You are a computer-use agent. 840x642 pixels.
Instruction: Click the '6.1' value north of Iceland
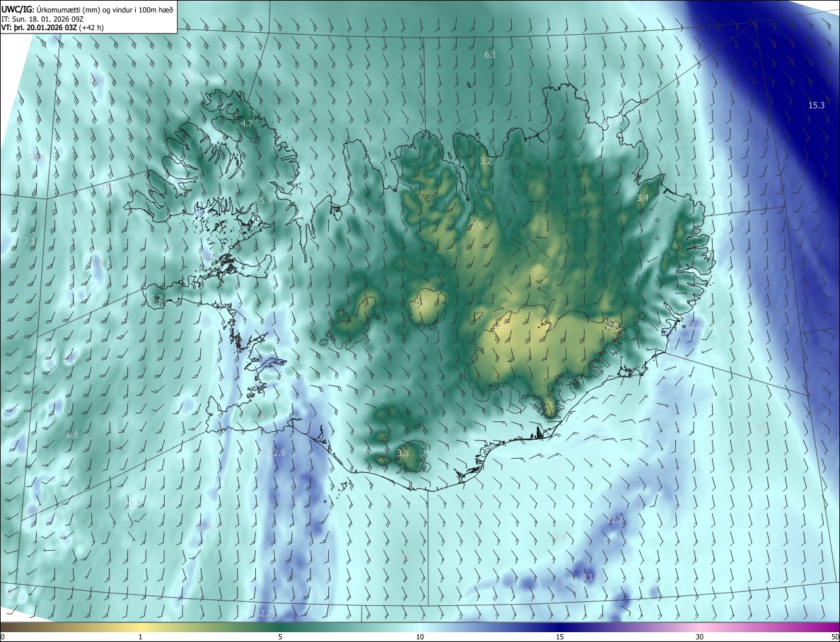click(490, 55)
